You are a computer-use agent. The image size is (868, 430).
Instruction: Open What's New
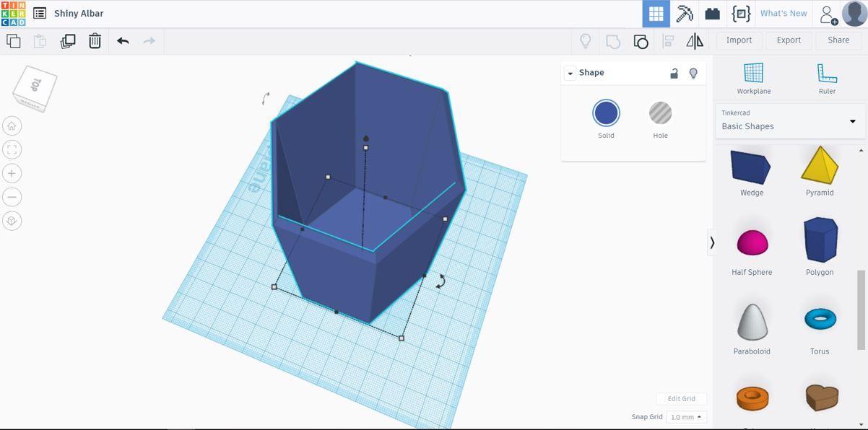(784, 13)
